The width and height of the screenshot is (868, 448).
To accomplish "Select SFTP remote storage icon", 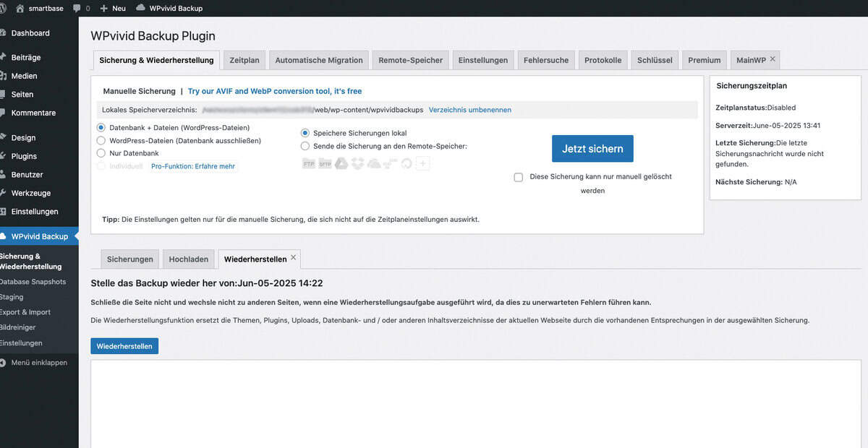I will pyautogui.click(x=325, y=164).
